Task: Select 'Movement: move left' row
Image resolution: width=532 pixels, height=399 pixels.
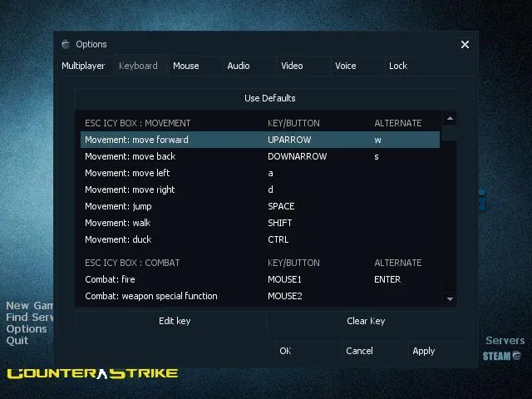Action: click(260, 173)
